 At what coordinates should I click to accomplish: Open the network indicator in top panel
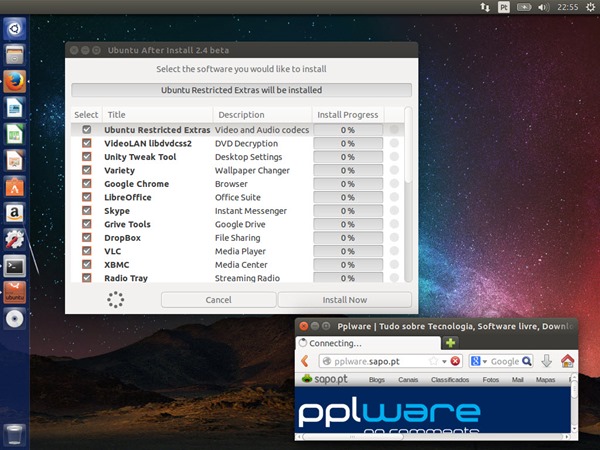coord(485,7)
